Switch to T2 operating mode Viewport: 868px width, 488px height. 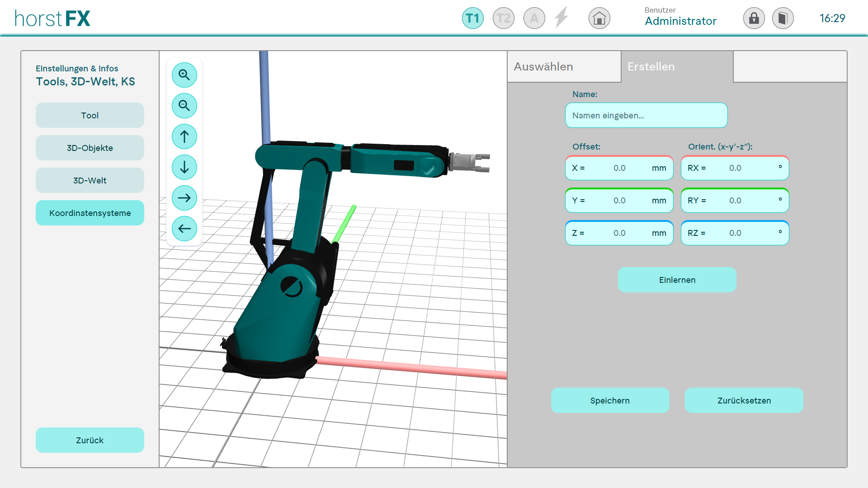(503, 19)
